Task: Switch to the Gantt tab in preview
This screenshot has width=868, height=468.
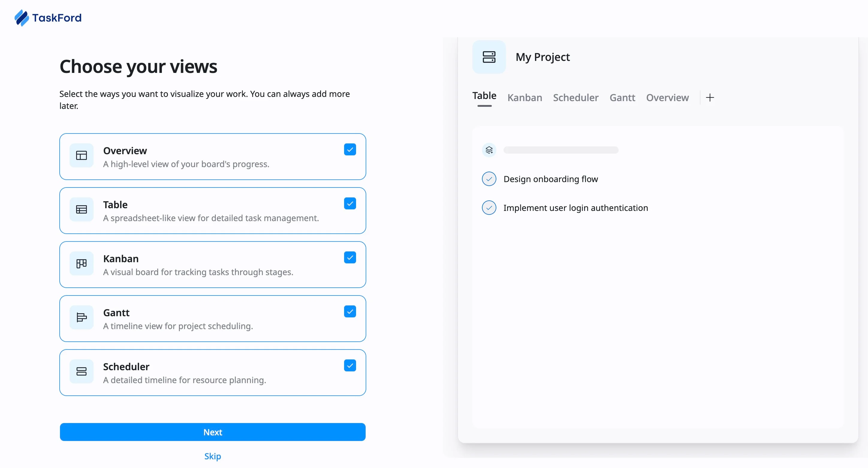Action: click(622, 98)
